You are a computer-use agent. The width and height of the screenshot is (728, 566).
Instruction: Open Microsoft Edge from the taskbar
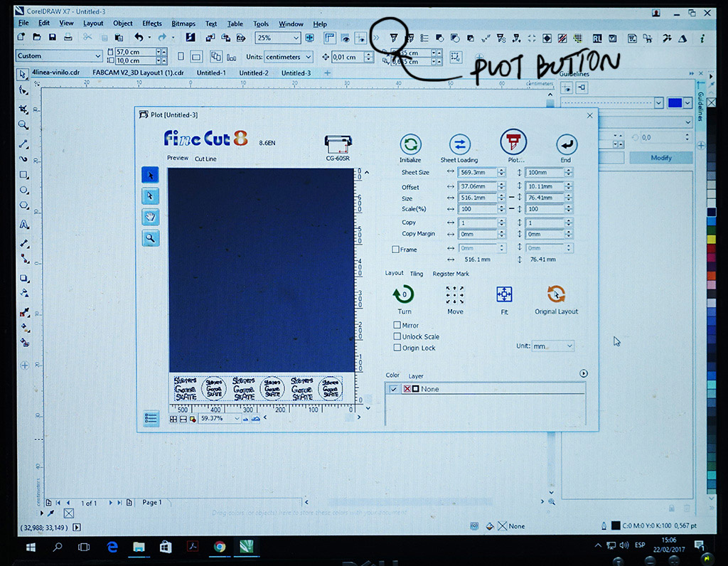point(112,547)
